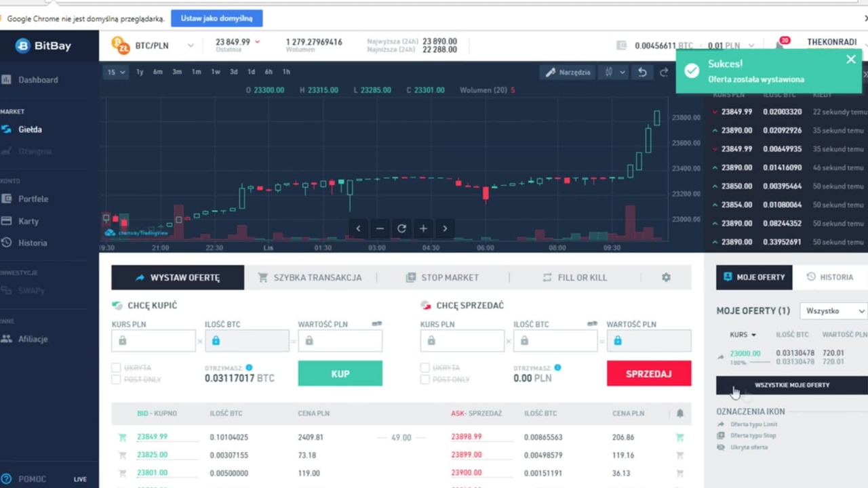The width and height of the screenshot is (868, 488).
Task: Toggle UKRYTA checkbox in sell section
Action: click(x=425, y=368)
